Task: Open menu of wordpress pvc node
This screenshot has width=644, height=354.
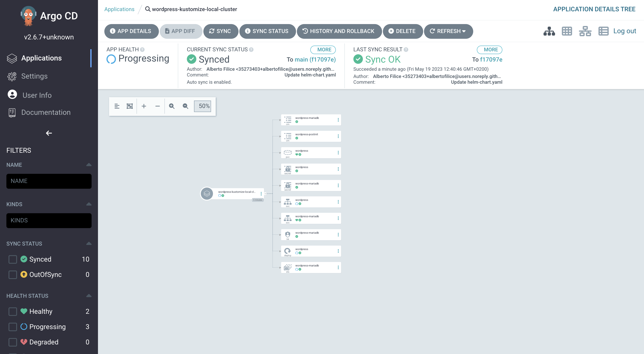Action: [338, 153]
